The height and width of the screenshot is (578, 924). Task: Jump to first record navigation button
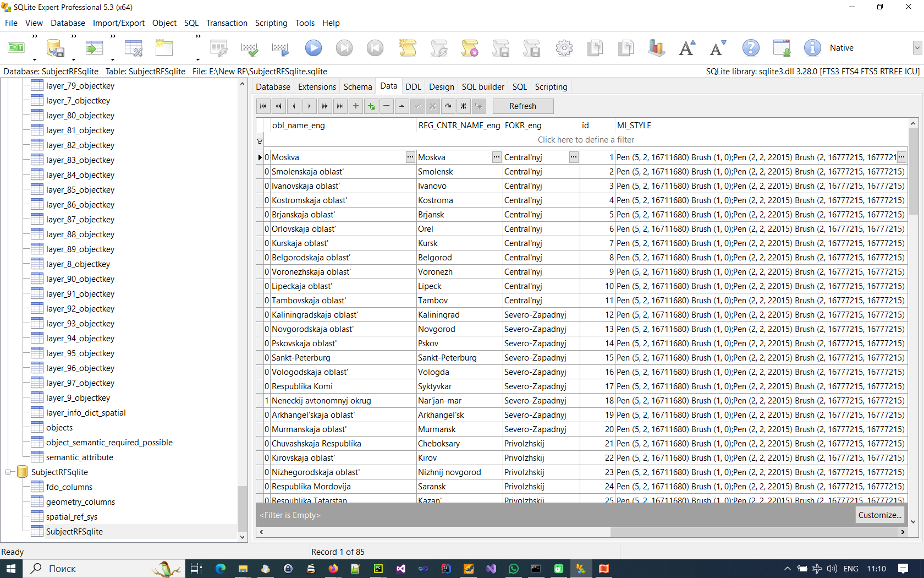tap(263, 106)
